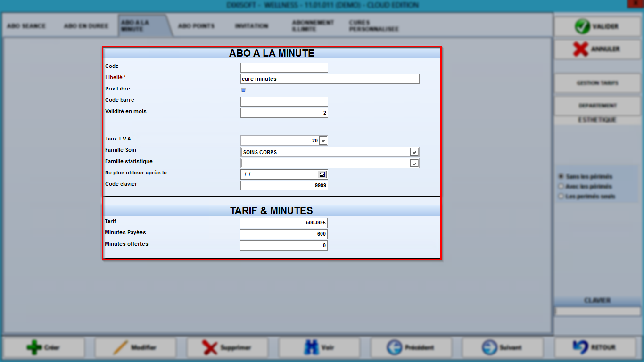Click the green checkmark Valider icon
644x362 pixels.
(582, 26)
